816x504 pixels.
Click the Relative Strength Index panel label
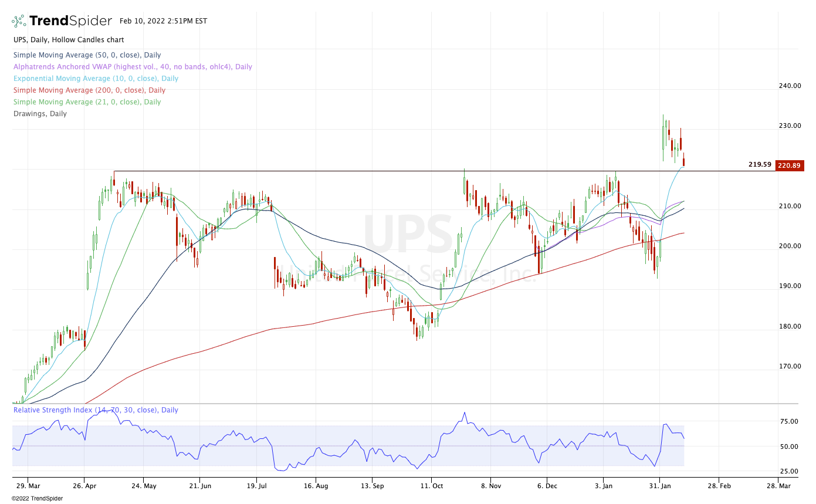(96, 410)
